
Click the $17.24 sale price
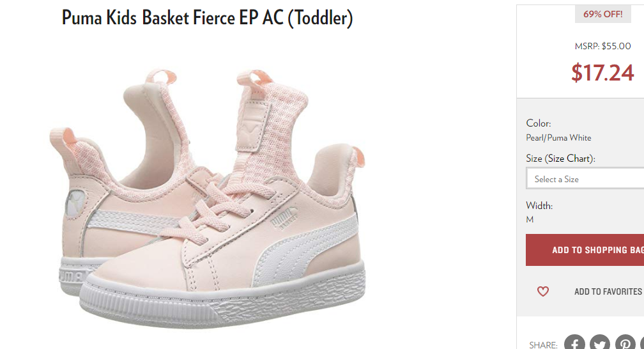[x=602, y=73]
